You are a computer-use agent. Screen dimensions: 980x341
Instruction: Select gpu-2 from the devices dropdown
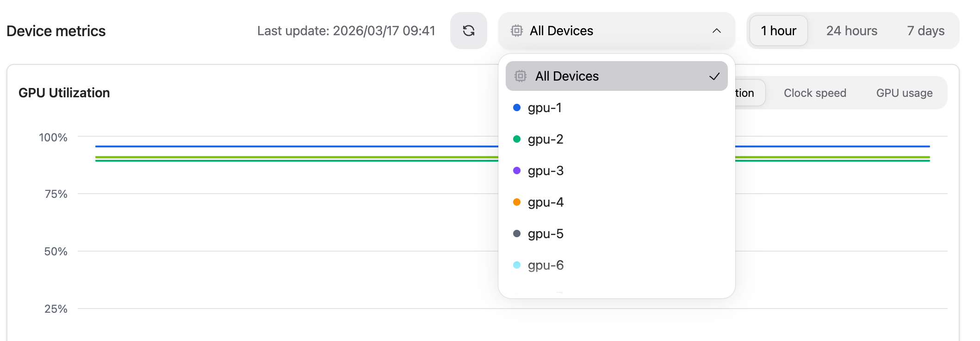546,139
